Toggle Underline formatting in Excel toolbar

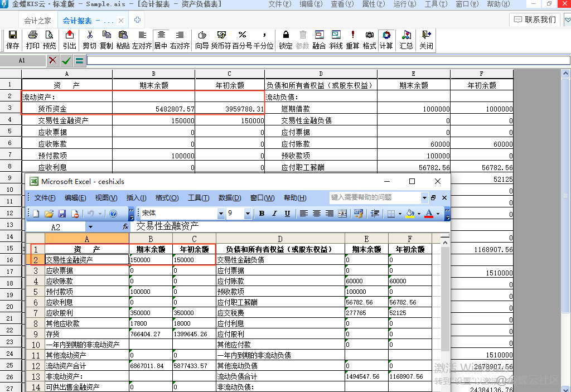click(x=287, y=214)
